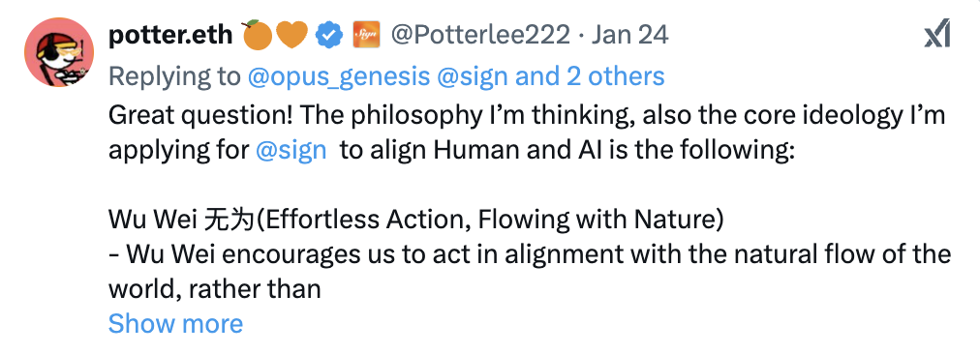The width and height of the screenshot is (980, 354).
Task: Click the orange heart emoji
Action: point(291,35)
